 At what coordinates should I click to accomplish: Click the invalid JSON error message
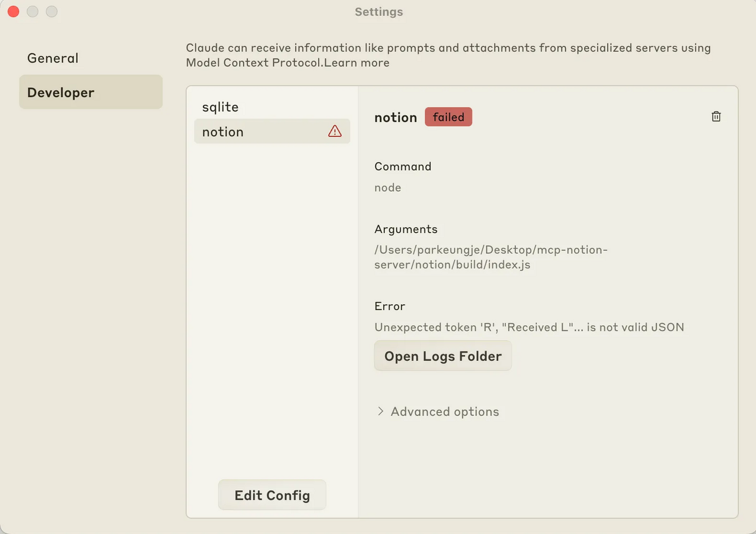tap(529, 328)
